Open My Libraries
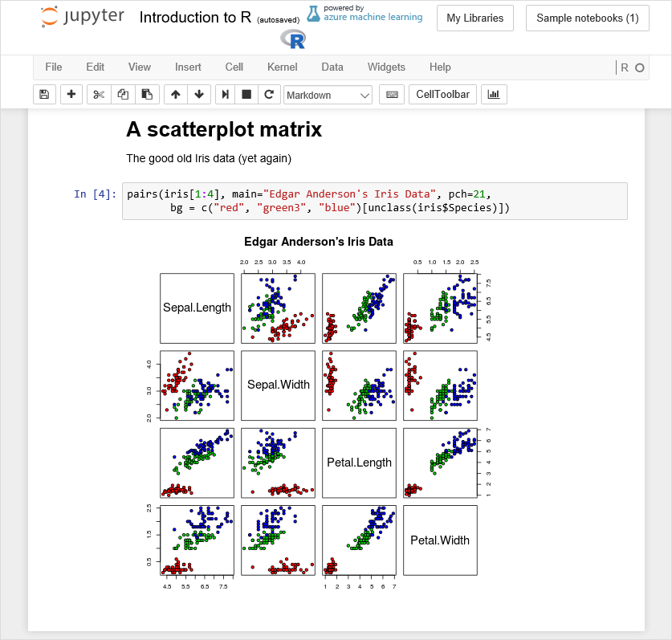The image size is (672, 640). tap(474, 18)
